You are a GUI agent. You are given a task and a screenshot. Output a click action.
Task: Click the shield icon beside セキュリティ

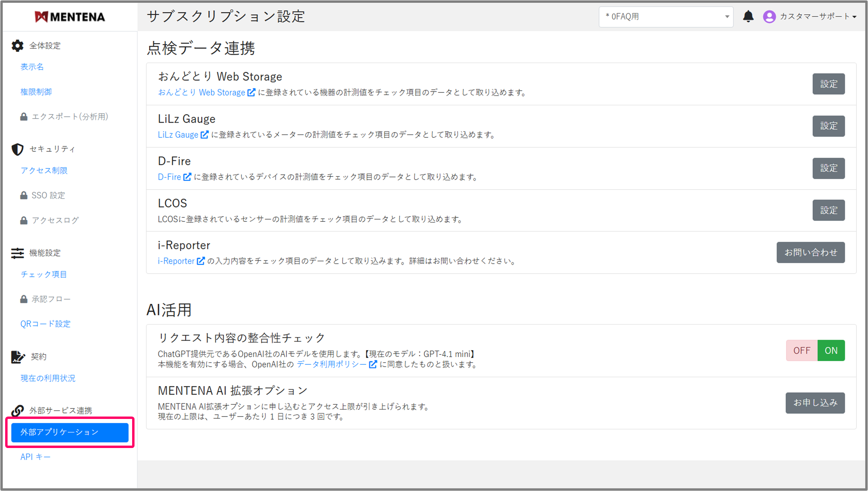click(18, 149)
